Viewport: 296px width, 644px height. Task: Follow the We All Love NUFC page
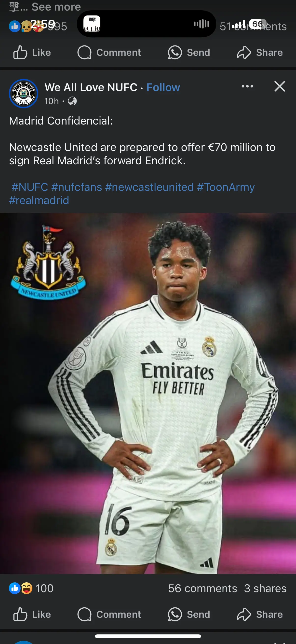[163, 87]
